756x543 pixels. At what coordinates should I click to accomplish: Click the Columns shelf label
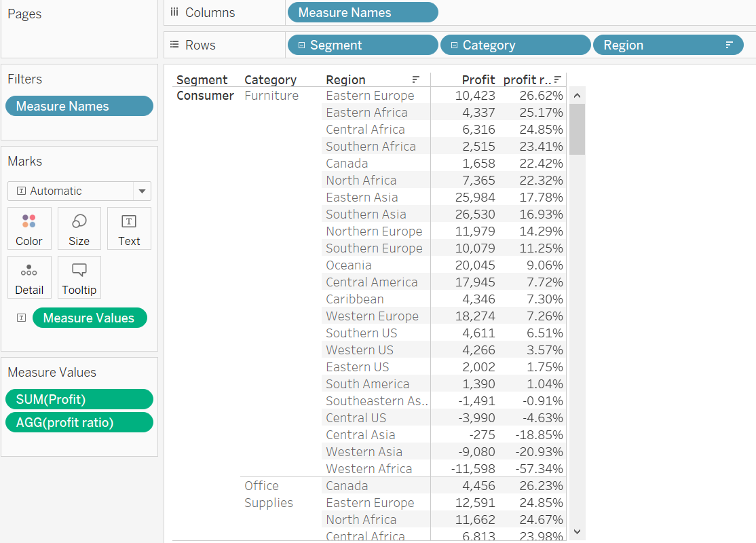coord(211,12)
